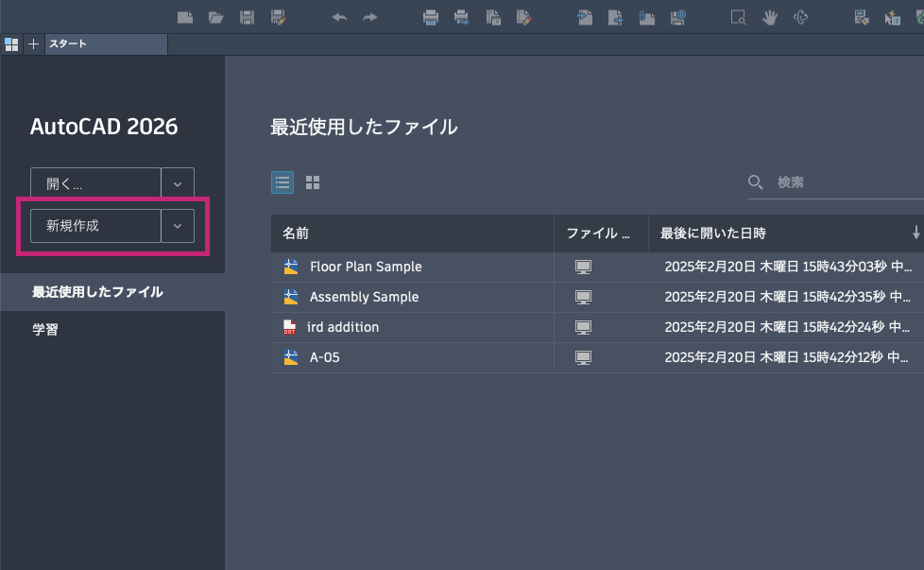
Task: Enable list view for recent files
Action: click(282, 181)
